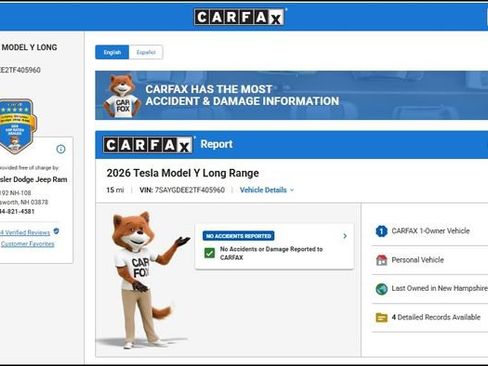
Task: Click No Accidents or Damage Reported text
Action: coord(271,253)
